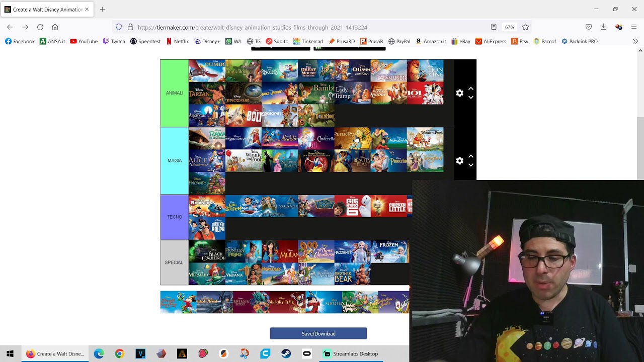Show more bookmarks chevron
This screenshot has width=644, height=362.
[635, 41]
